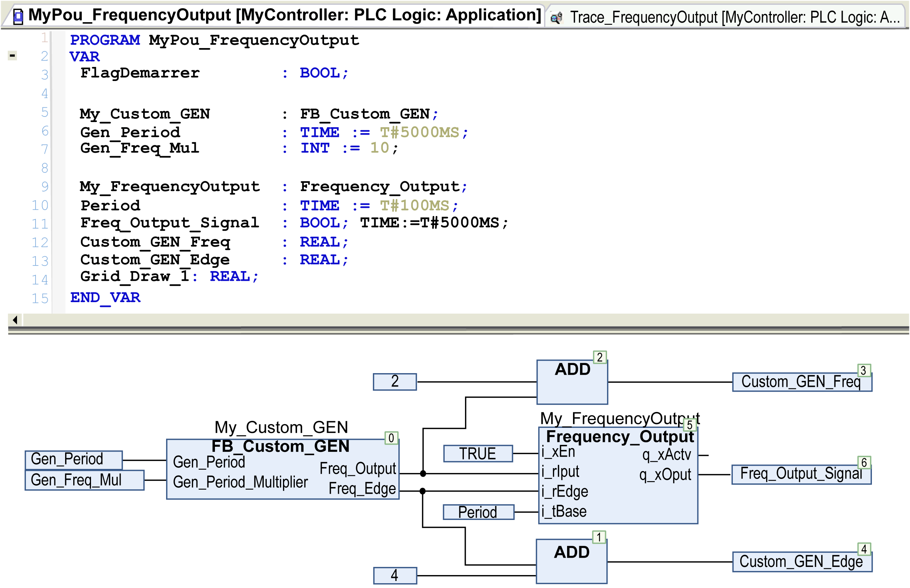Click the TRUE constant input box
910x588 pixels.
click(477, 454)
